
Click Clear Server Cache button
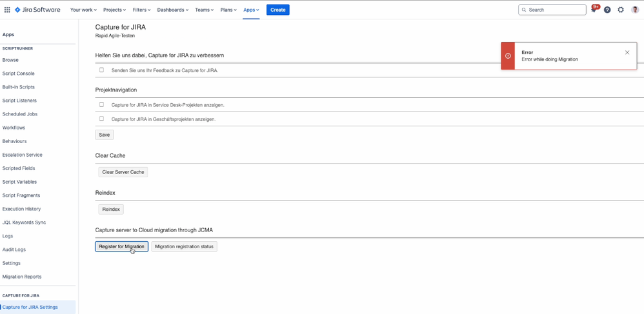[x=123, y=172]
